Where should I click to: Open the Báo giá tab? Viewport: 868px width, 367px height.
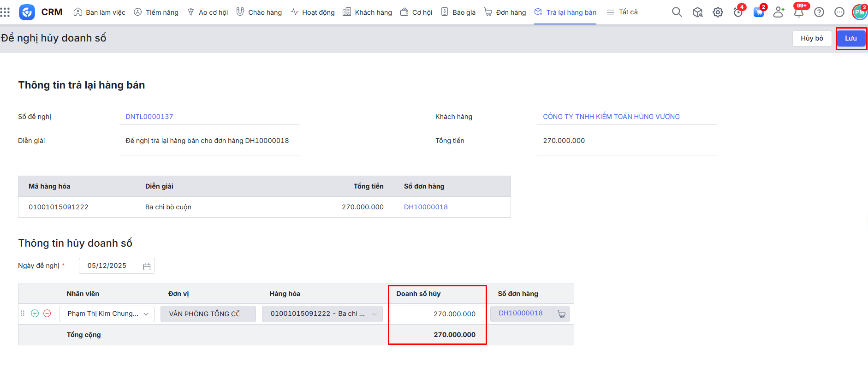click(x=458, y=12)
